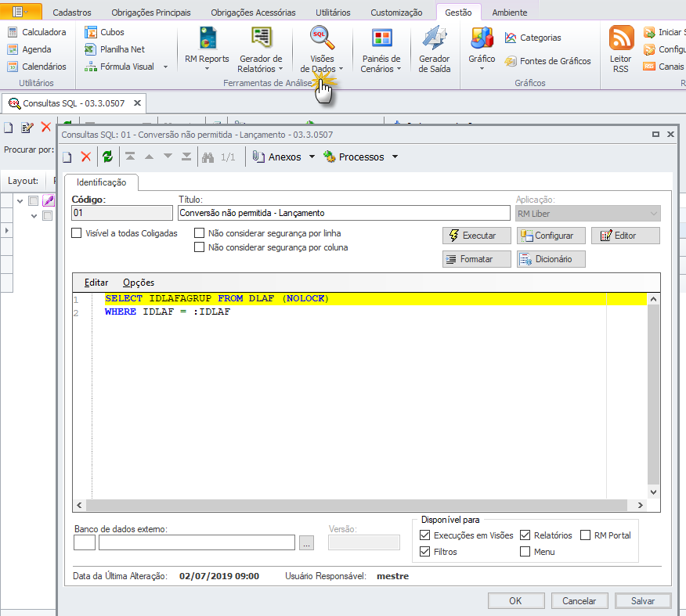This screenshot has height=616, width=686.
Task: Click the Executar button
Action: click(x=476, y=236)
